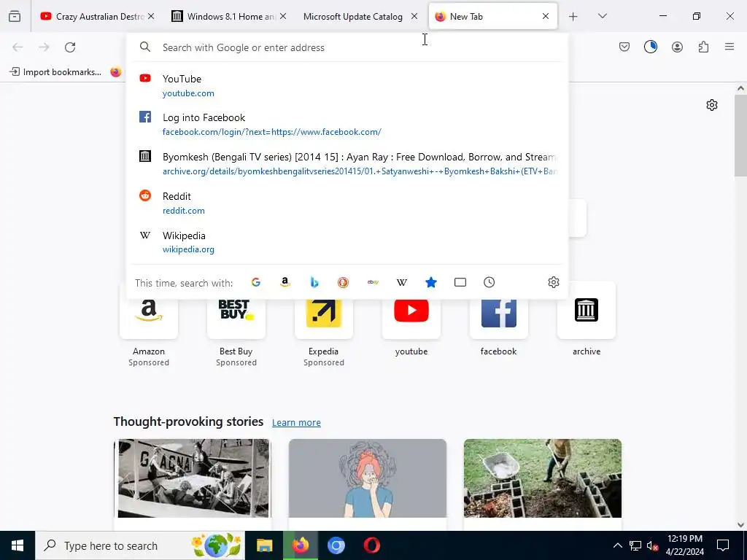747x560 pixels.
Task: Open the Firefox View icon
Action: click(15, 16)
